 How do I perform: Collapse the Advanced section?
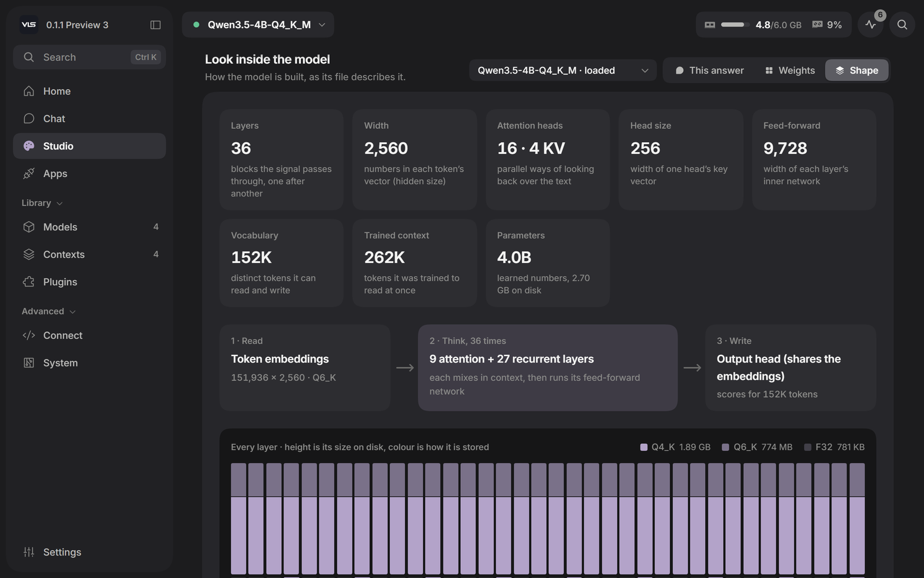(x=49, y=311)
